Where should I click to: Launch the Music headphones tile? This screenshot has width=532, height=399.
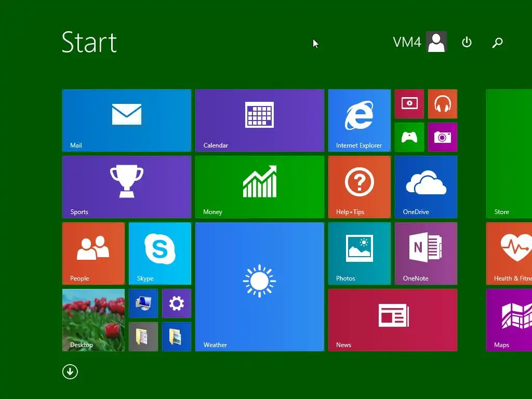click(443, 104)
